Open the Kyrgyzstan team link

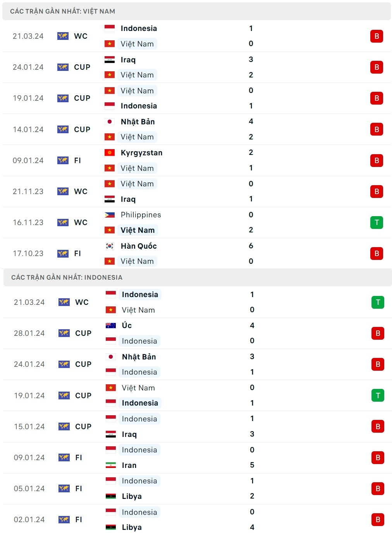click(x=141, y=153)
